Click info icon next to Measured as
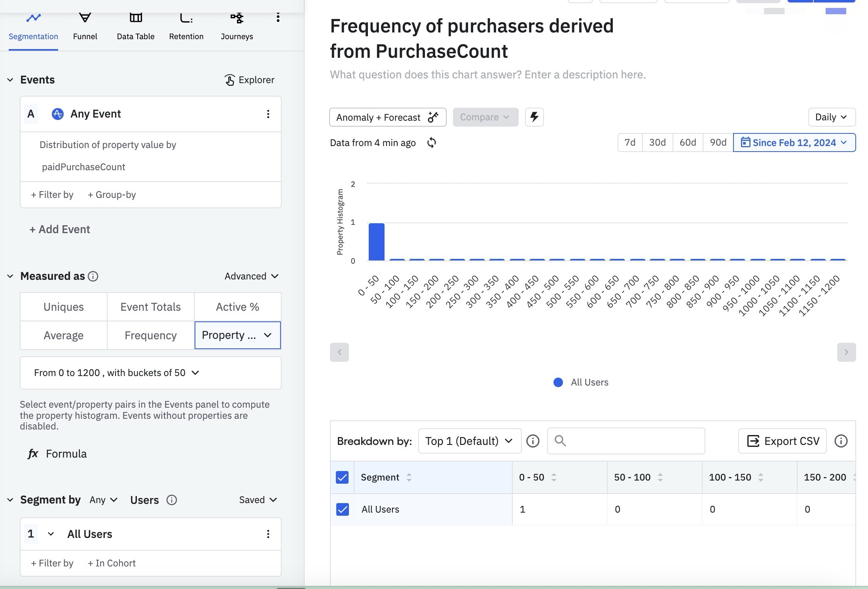Screen dimensions: 868x589 tap(93, 276)
